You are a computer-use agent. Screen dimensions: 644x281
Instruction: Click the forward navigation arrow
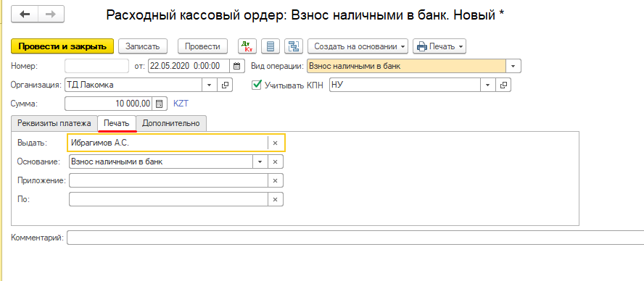pyautogui.click(x=51, y=14)
